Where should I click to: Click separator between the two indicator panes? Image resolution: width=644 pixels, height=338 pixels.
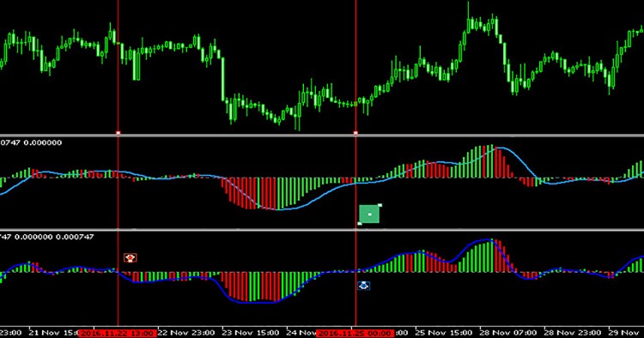click(x=322, y=230)
